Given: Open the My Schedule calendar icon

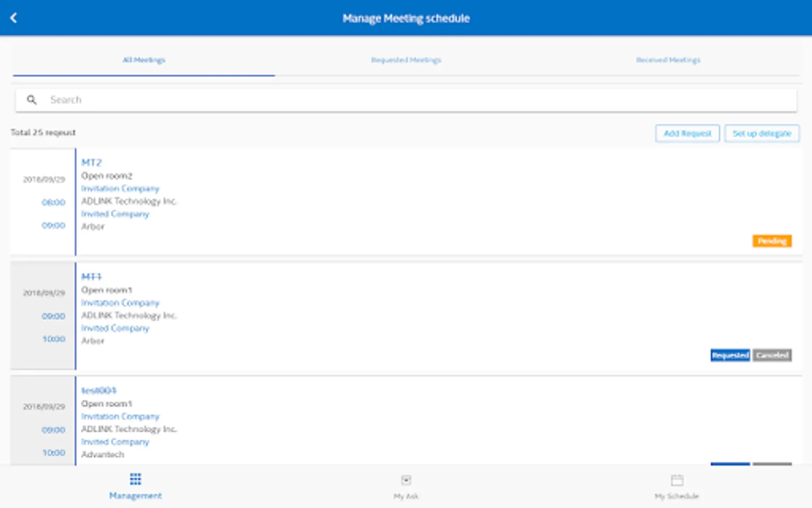Looking at the screenshot, I should click(677, 480).
